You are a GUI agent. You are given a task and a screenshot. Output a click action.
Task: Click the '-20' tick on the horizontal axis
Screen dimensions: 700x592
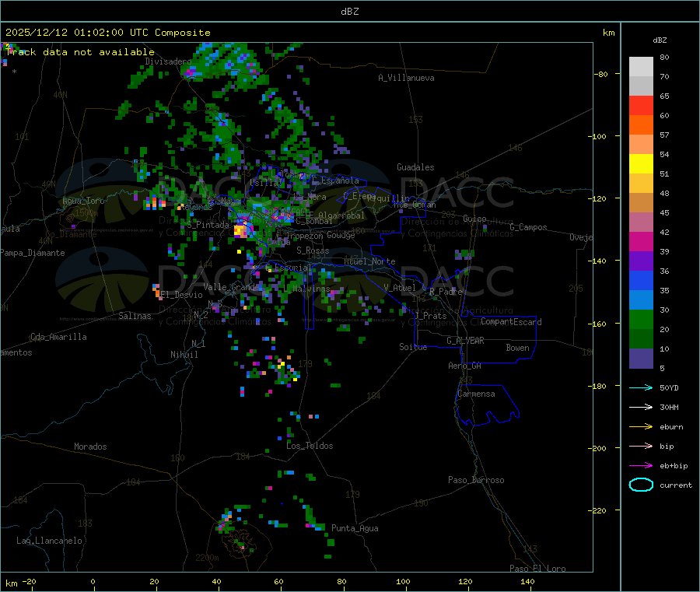(29, 581)
